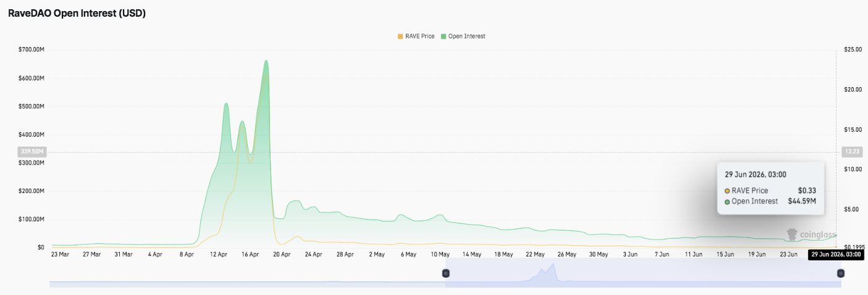Click the 27 Mar date label
868x295 pixels.
[x=91, y=254]
